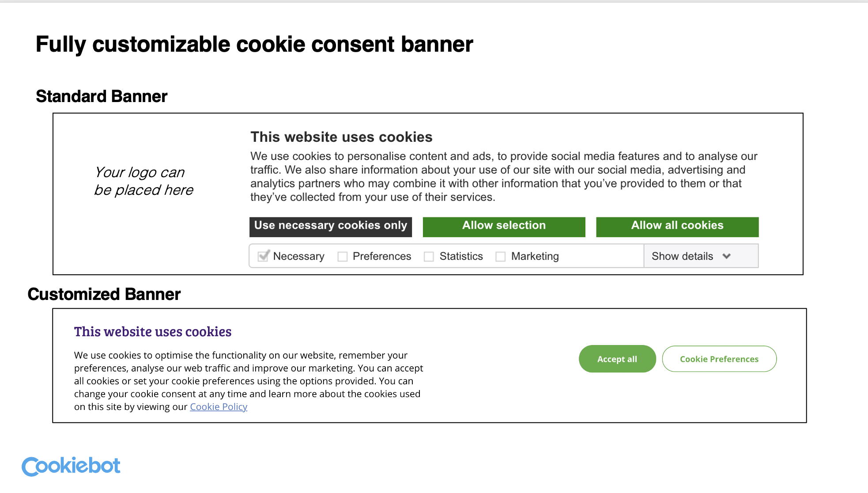868x493 pixels.
Task: Toggle the Necessary checkbox
Action: click(x=264, y=256)
